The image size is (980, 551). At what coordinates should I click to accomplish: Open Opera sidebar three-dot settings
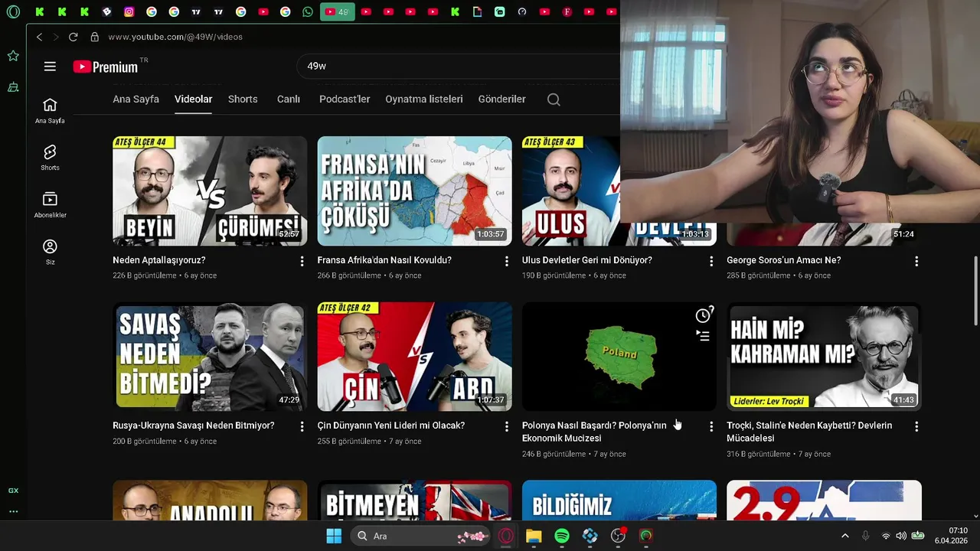coord(13,511)
